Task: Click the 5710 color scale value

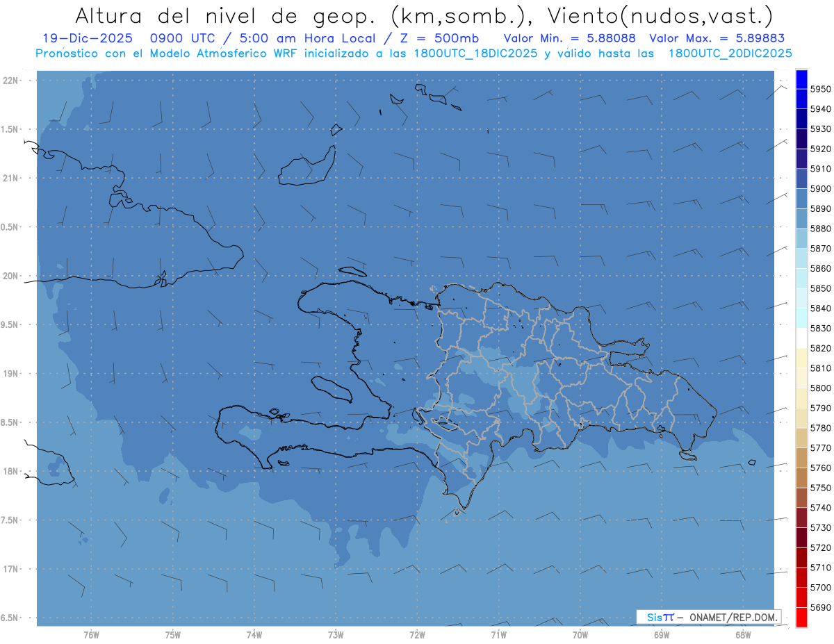Action: click(821, 568)
